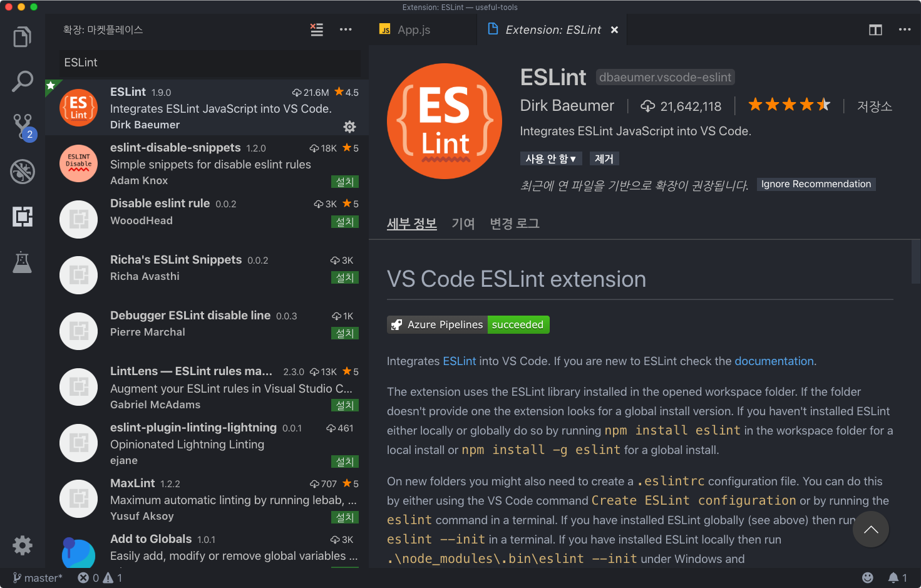Install Debugger ESLint disable line extension
Image resolution: width=921 pixels, height=588 pixels.
(x=345, y=333)
